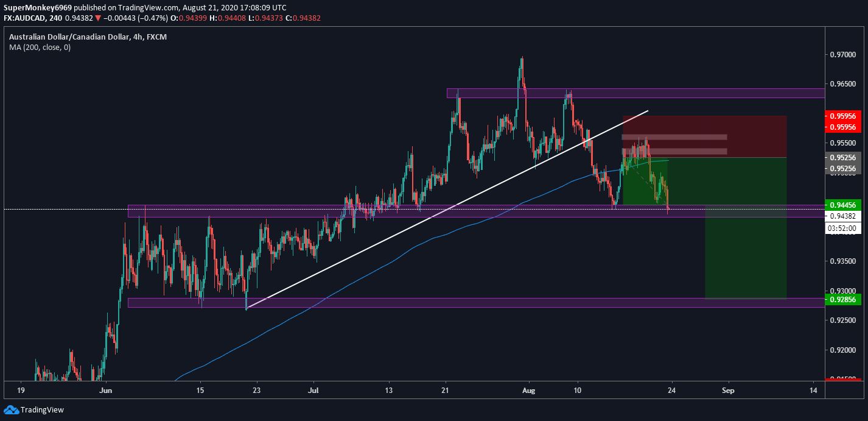Click the 0.96500 price axis label
868x421 pixels.
point(842,84)
